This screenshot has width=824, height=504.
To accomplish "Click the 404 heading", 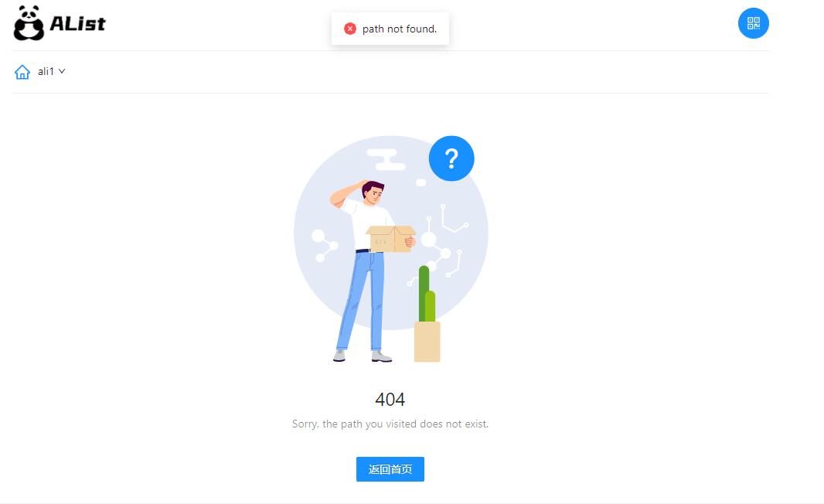I will [x=390, y=400].
